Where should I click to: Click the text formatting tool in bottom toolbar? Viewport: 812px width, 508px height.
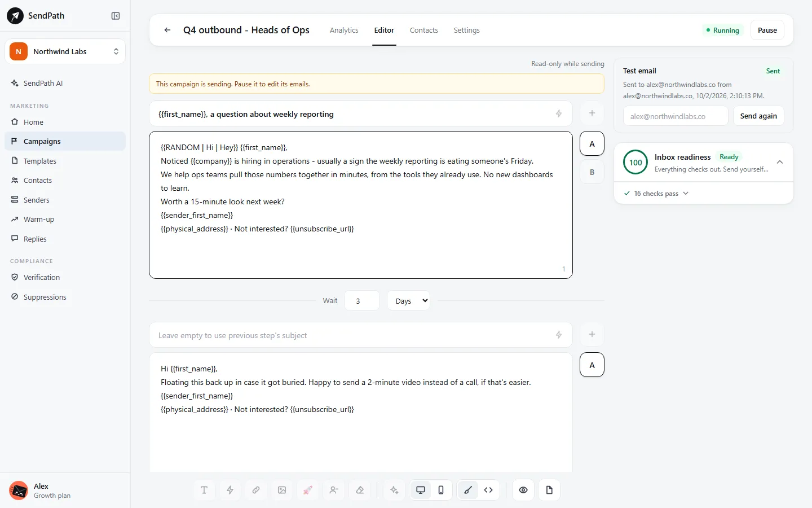[x=204, y=490]
